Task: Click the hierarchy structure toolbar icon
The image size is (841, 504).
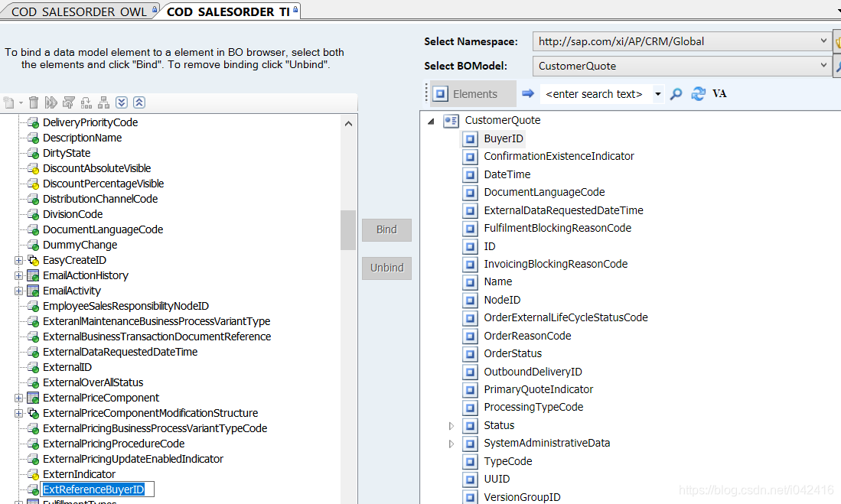Action: point(104,102)
